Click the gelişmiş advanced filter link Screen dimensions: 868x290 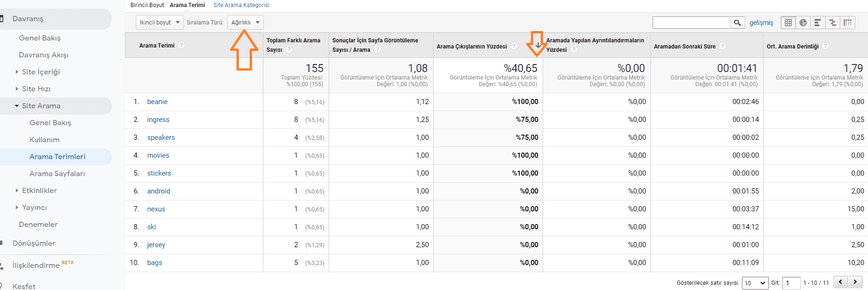click(761, 23)
